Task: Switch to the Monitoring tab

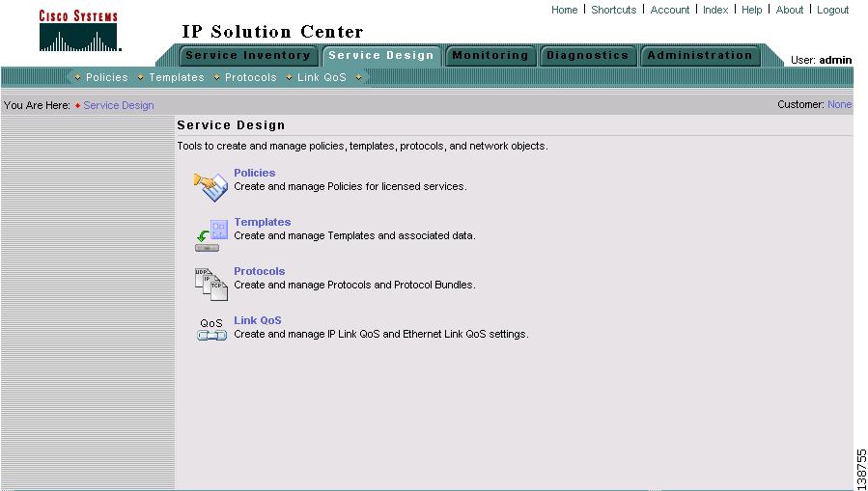Action: click(490, 55)
